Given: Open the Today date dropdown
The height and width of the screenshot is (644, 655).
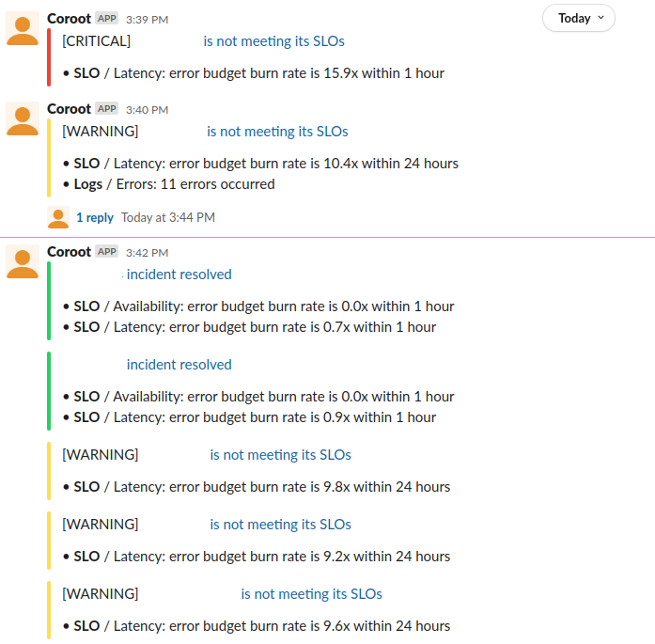Looking at the screenshot, I should coord(578,18).
